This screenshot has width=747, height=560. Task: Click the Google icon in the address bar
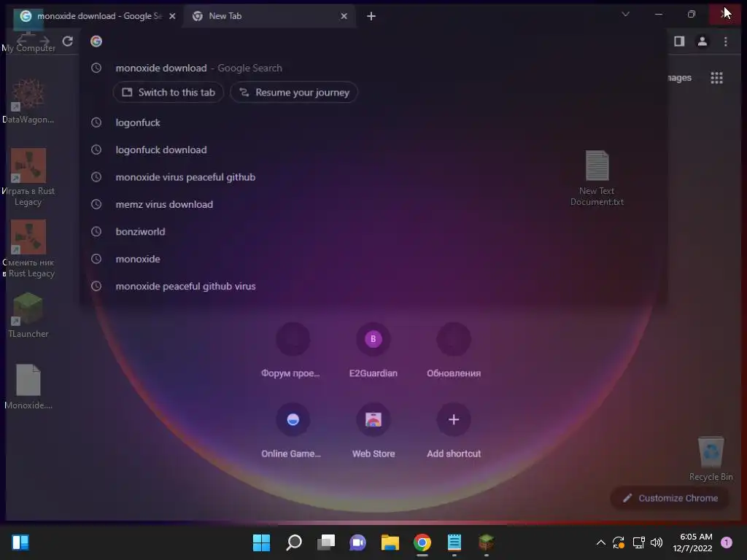(x=96, y=42)
